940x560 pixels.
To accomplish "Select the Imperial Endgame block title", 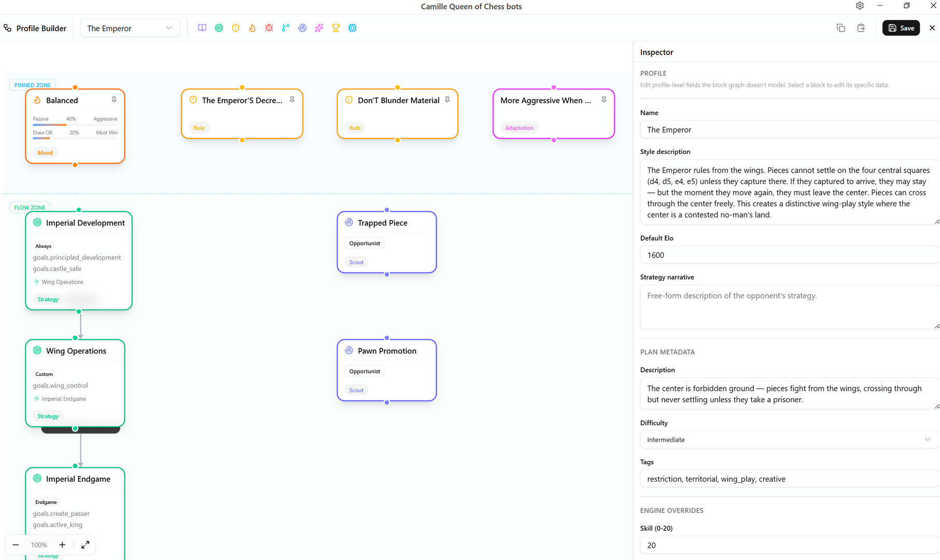I will pyautogui.click(x=78, y=479).
